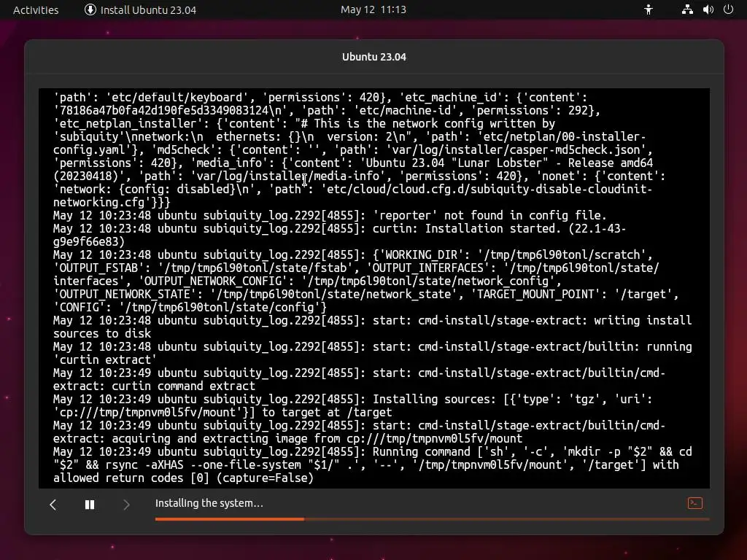Click the volume speaker icon
The width and height of the screenshot is (747, 560).
pyautogui.click(x=708, y=9)
